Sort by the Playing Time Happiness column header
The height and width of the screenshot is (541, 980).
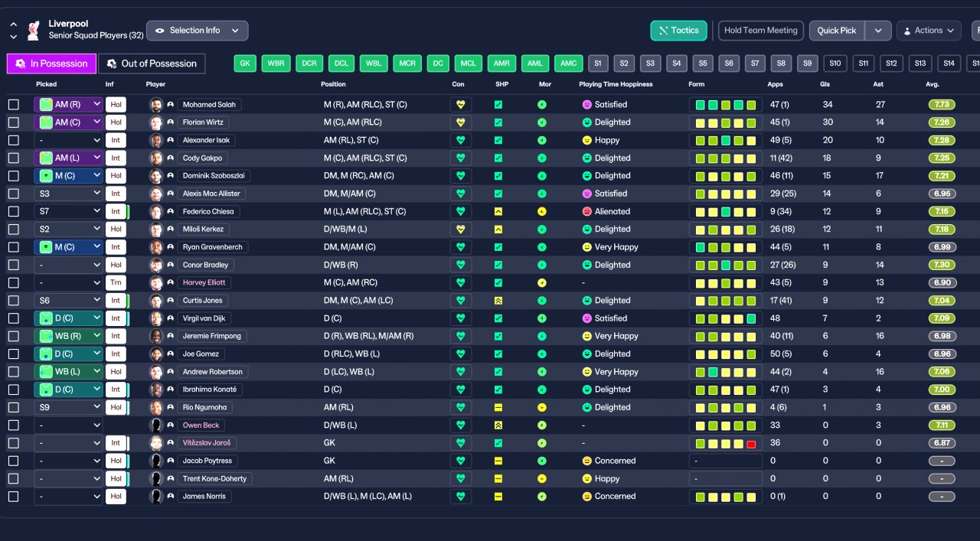[617, 84]
